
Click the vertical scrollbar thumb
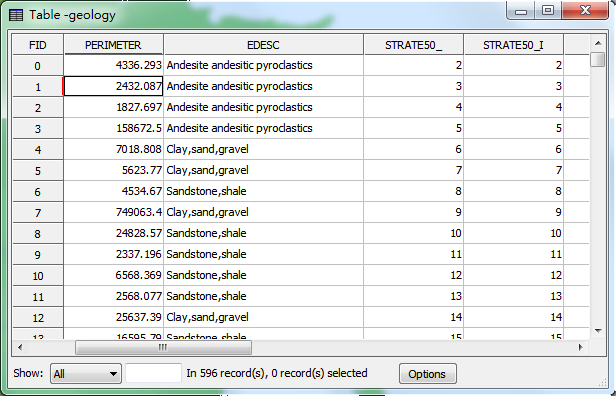click(x=598, y=59)
